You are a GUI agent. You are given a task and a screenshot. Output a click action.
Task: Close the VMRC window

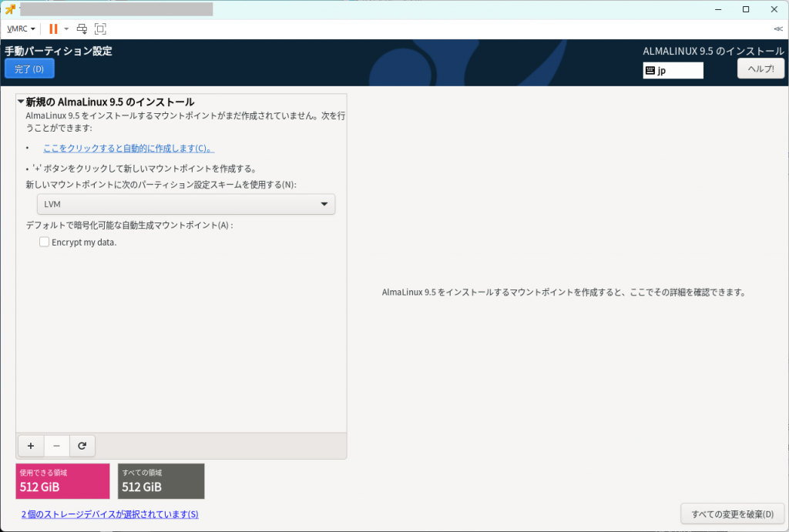[774, 9]
